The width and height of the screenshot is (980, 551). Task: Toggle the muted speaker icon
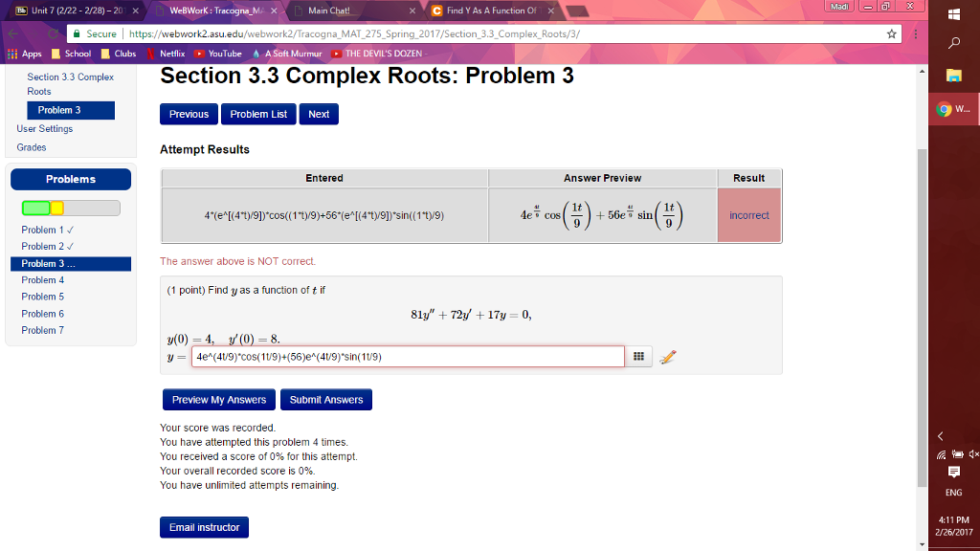973,454
